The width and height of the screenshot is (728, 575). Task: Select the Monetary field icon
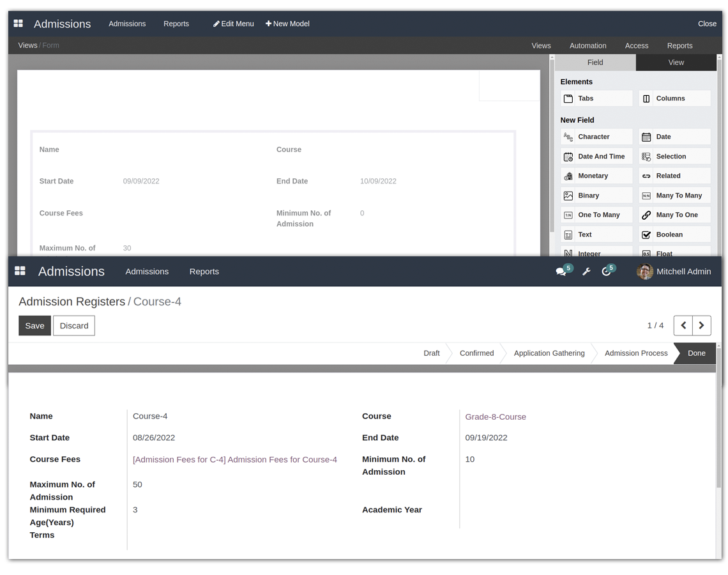[568, 176]
